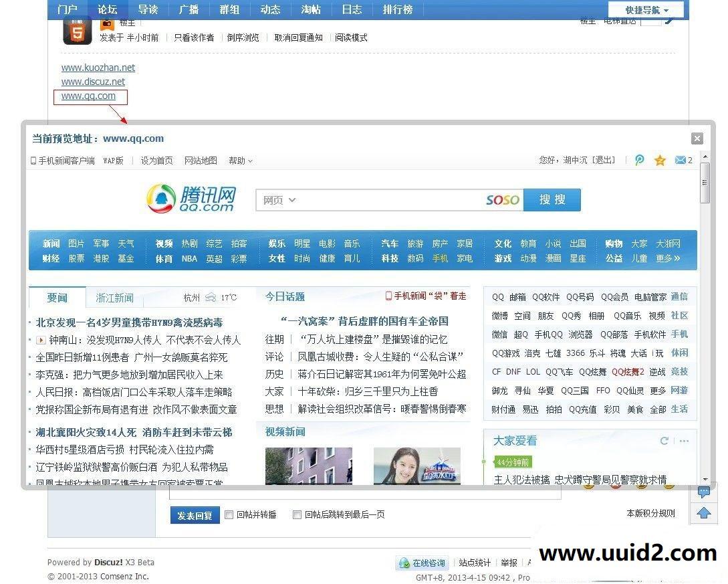
Task: Click the Paipai icon next to the star
Action: [x=639, y=160]
